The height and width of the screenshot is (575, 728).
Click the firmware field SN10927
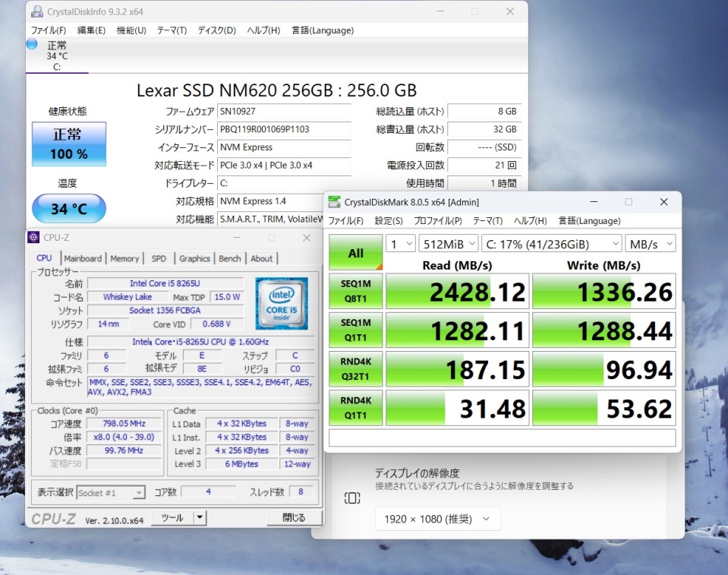284,112
